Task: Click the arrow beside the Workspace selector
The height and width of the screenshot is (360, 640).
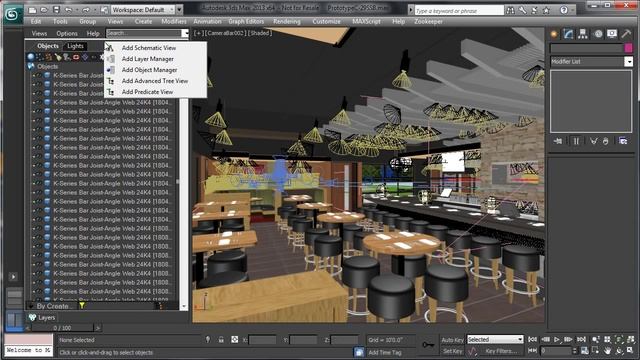Action: (x=180, y=9)
